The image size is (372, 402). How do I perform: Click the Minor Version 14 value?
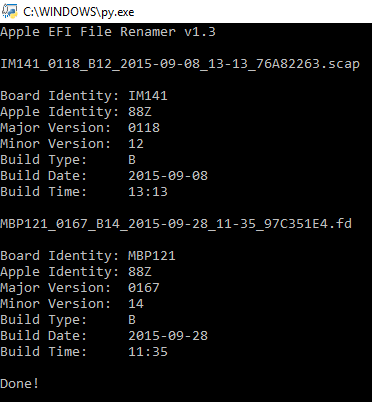tap(136, 304)
